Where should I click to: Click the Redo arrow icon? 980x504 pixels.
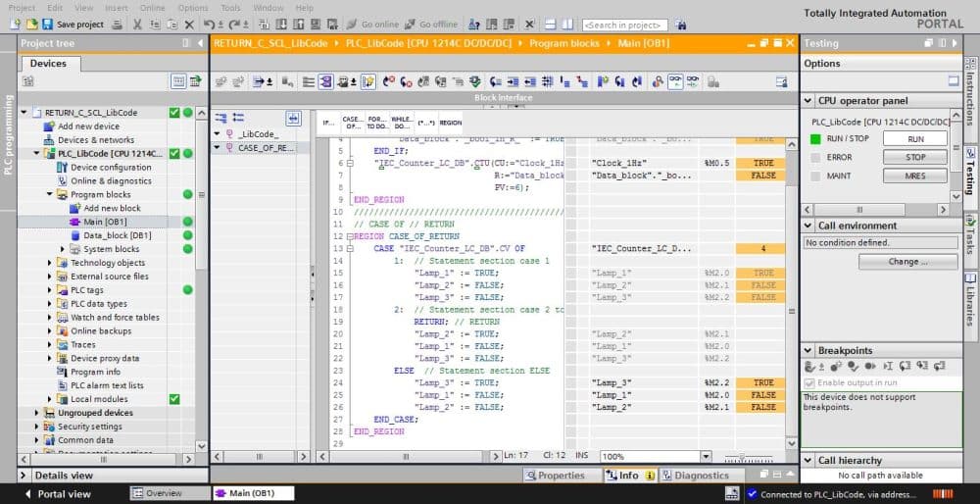point(234,25)
